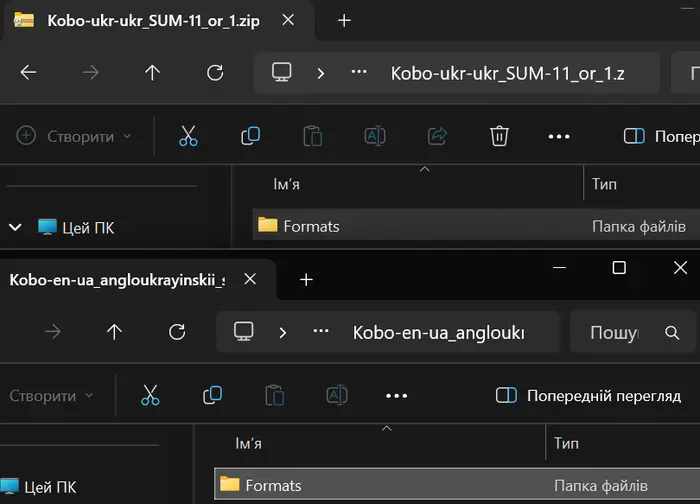Switch to Kobo-en-ua_angloukrayinskii tab
Screen dimensions: 700x504
click(x=117, y=280)
